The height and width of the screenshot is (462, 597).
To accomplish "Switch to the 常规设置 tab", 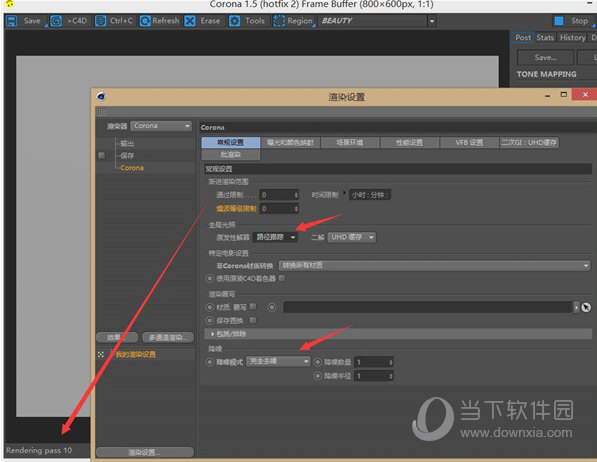I will (x=231, y=142).
